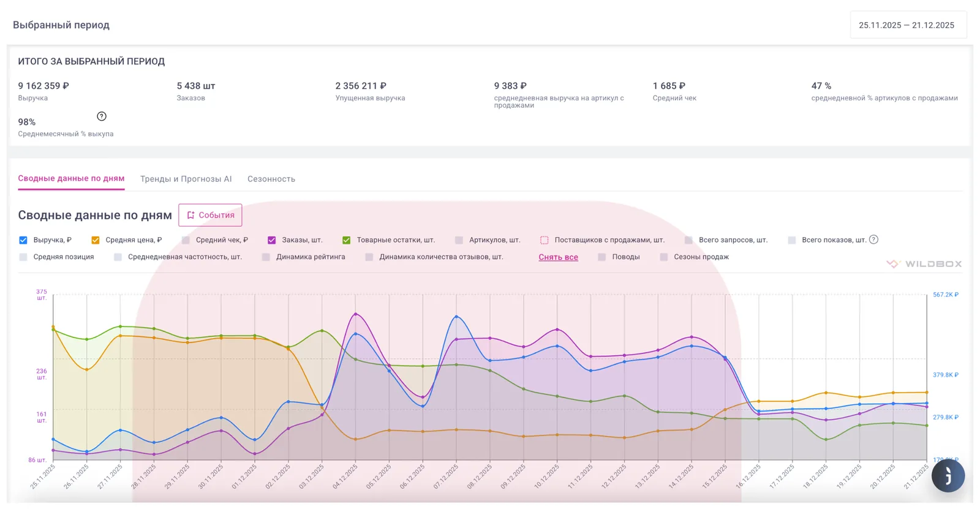Check Среднедневная частотность, шт. checkbox
This screenshot has width=980, height=509.
(118, 257)
